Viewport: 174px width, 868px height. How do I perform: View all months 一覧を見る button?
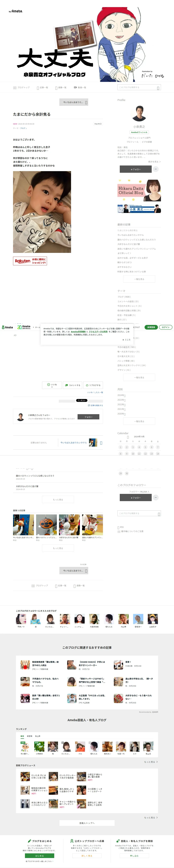[x=139, y=421]
